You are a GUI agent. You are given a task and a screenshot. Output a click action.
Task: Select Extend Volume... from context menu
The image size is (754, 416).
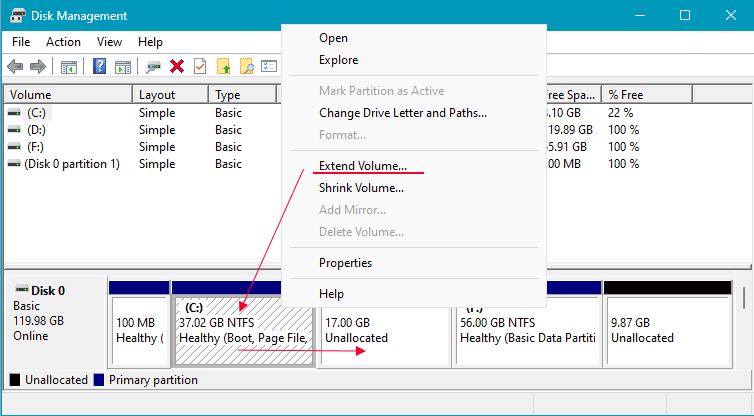(362, 165)
